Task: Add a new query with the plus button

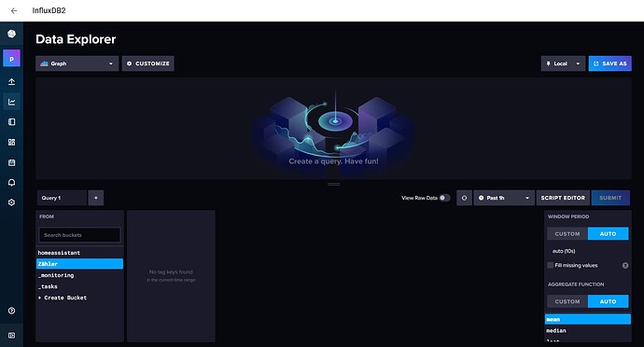Action: [x=96, y=198]
